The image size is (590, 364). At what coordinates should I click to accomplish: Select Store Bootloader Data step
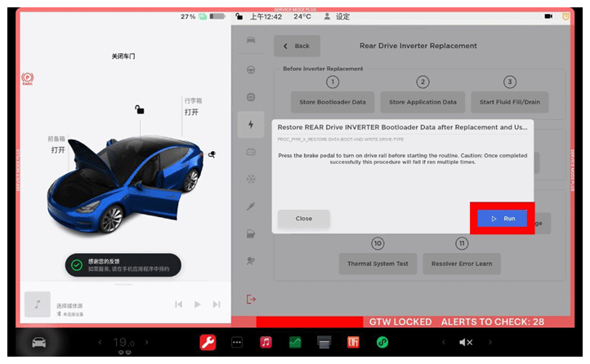click(333, 102)
